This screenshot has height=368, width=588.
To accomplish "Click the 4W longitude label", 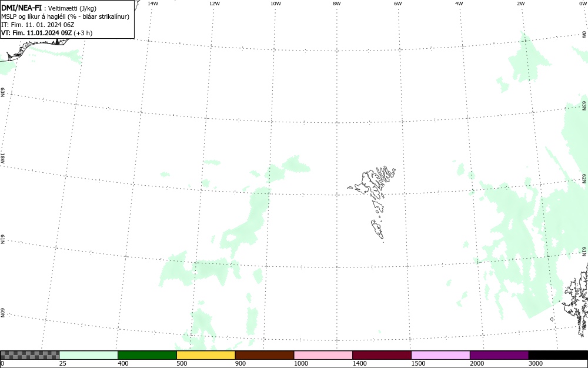I will [x=459, y=4].
